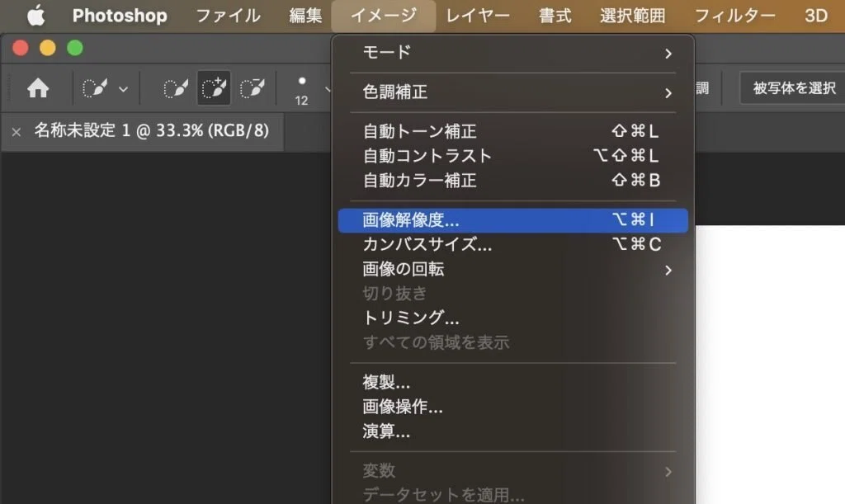Select the Add to Selection brush icon
This screenshot has height=504, width=845.
[214, 87]
